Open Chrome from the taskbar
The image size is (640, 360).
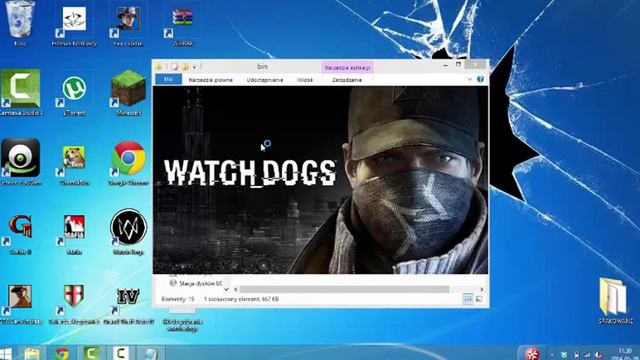coord(62,353)
